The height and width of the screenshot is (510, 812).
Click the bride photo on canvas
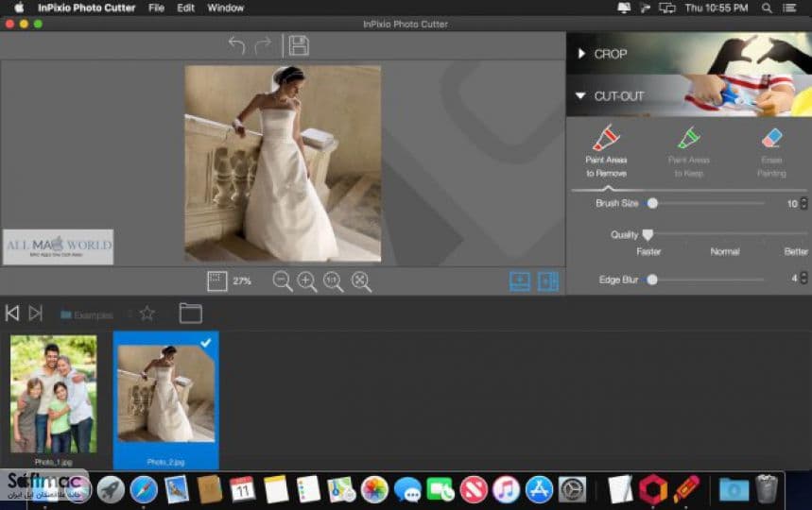(283, 163)
